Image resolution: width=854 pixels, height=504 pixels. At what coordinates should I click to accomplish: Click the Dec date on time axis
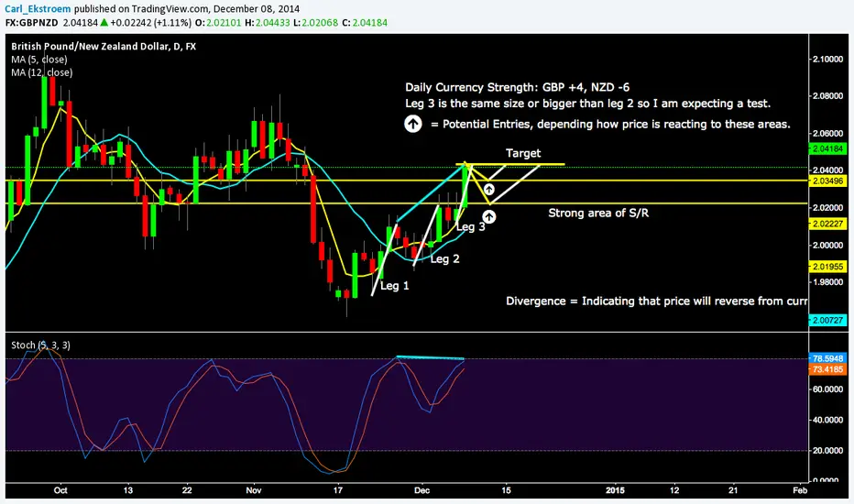pos(422,490)
